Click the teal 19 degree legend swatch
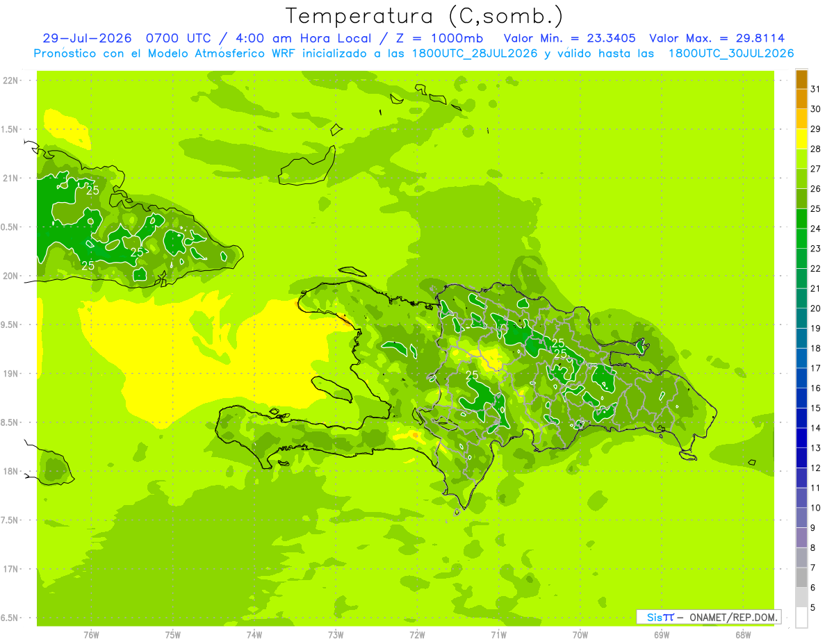The height and width of the screenshot is (644, 834). coord(801,319)
